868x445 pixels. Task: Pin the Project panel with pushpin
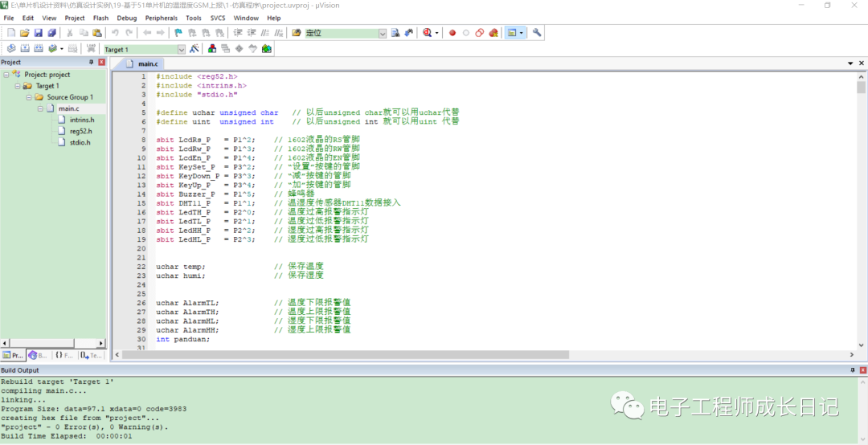click(91, 62)
